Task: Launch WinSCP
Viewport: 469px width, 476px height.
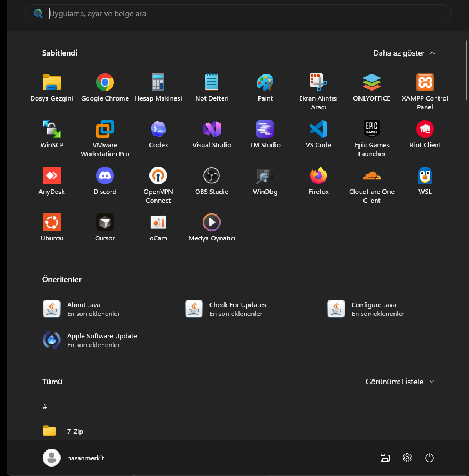Action: coord(52,134)
